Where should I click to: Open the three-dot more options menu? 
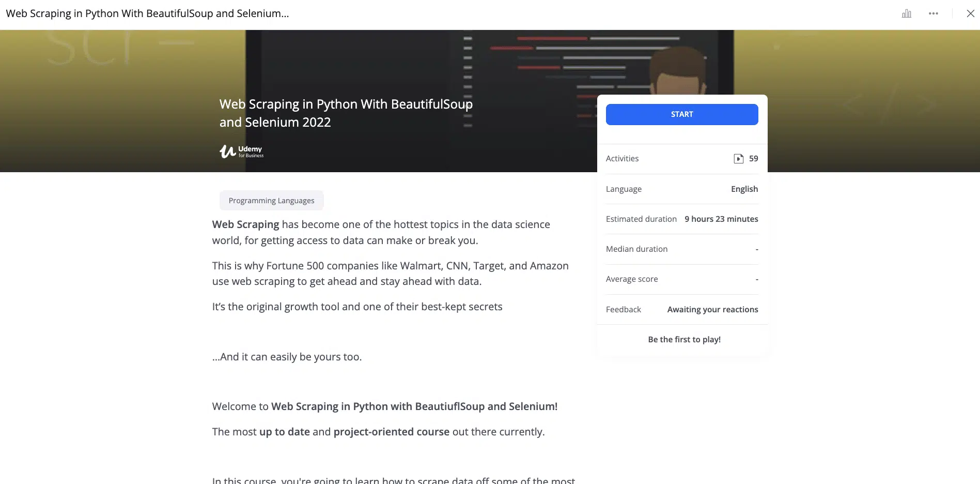pyautogui.click(x=934, y=14)
